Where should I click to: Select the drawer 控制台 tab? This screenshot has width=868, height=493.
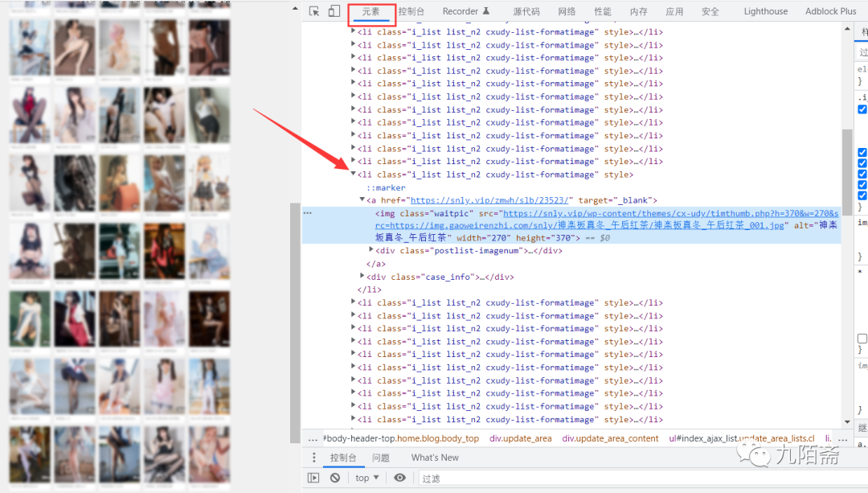coord(343,458)
